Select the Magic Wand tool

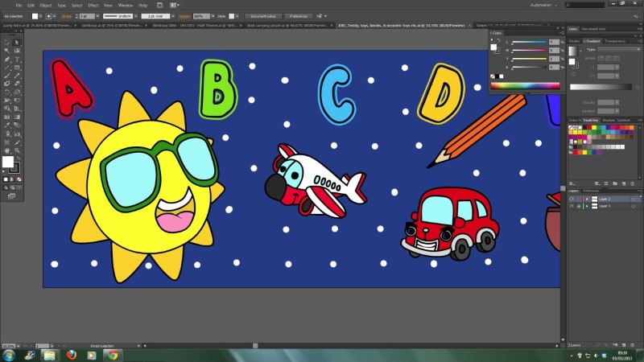6,50
